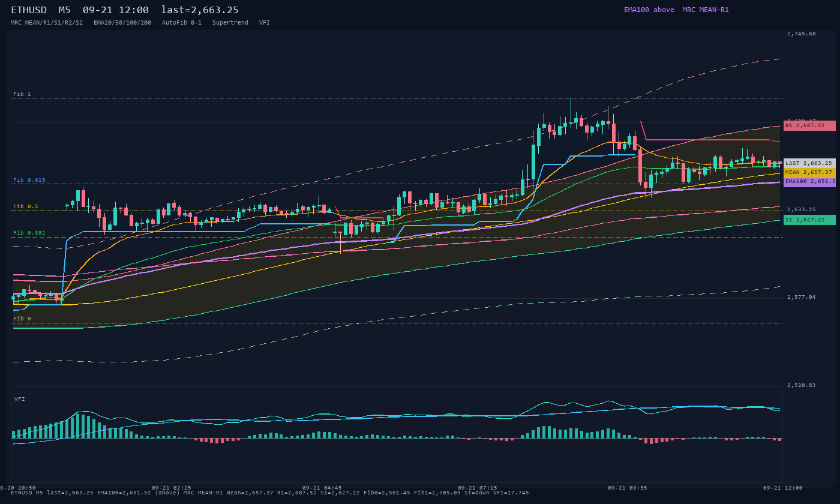Click the red R1 2,687.52 price tag

pyautogui.click(x=809, y=126)
